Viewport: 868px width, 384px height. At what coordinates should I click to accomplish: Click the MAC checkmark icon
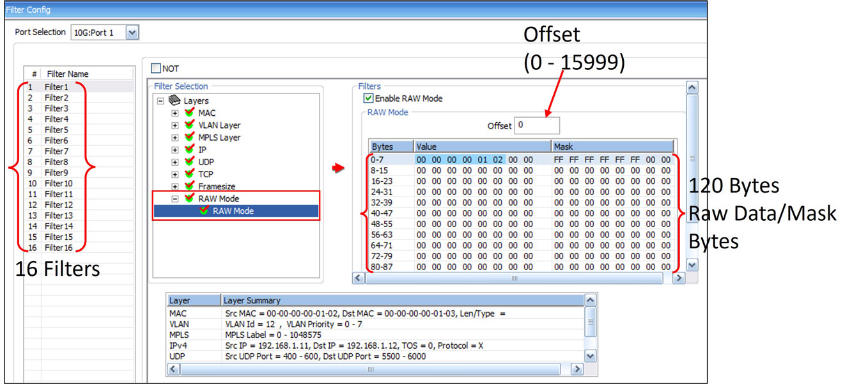pos(189,113)
